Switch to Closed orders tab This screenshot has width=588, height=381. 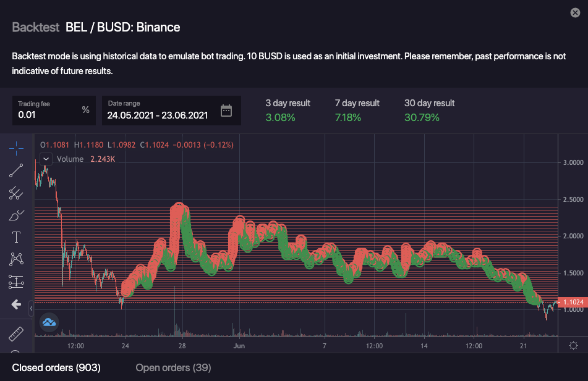pyautogui.click(x=56, y=368)
